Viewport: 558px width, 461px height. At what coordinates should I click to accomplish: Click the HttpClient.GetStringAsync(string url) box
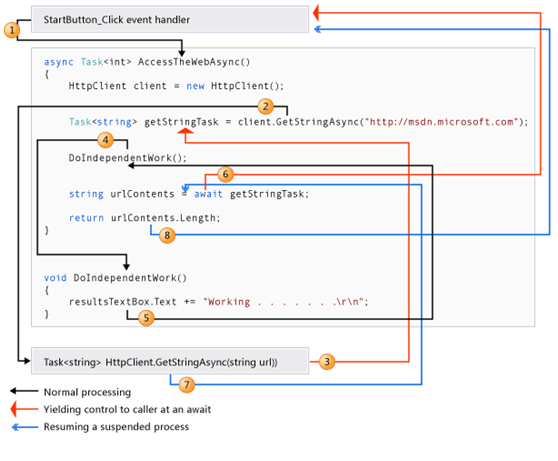(170, 361)
